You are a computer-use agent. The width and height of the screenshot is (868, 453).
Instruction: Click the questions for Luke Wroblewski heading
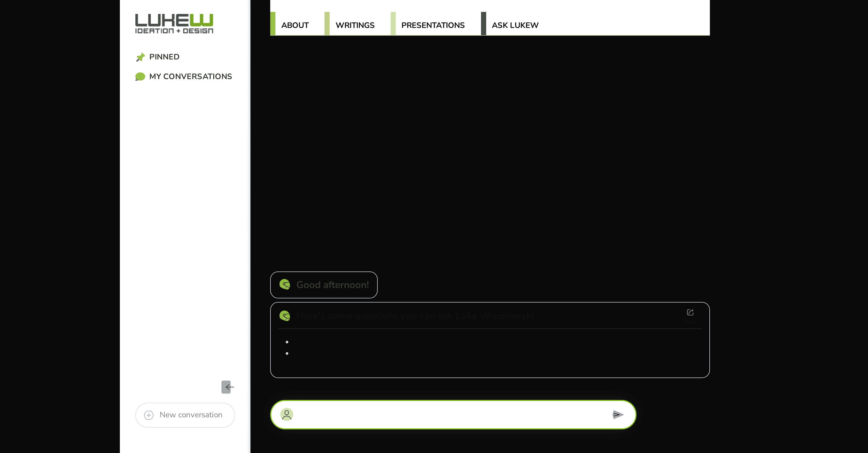(x=414, y=316)
